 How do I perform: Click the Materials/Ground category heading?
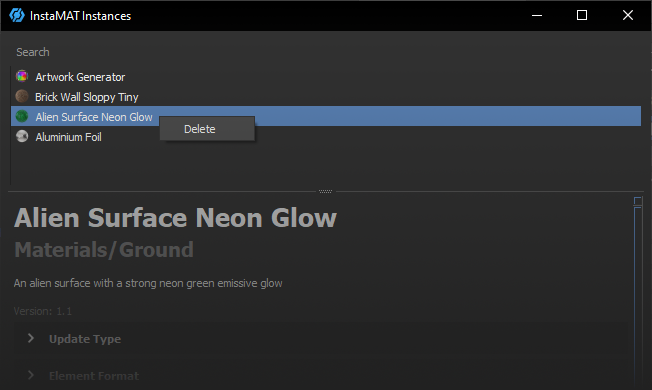click(x=104, y=250)
